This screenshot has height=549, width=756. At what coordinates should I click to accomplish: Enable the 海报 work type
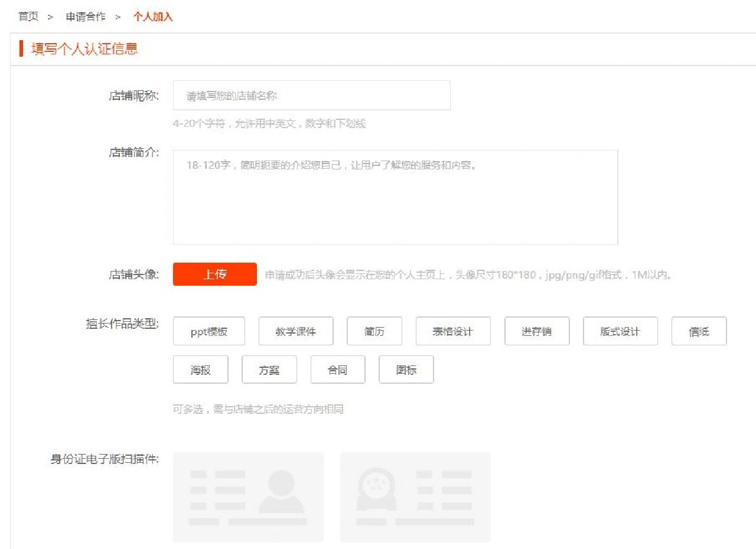(200, 370)
